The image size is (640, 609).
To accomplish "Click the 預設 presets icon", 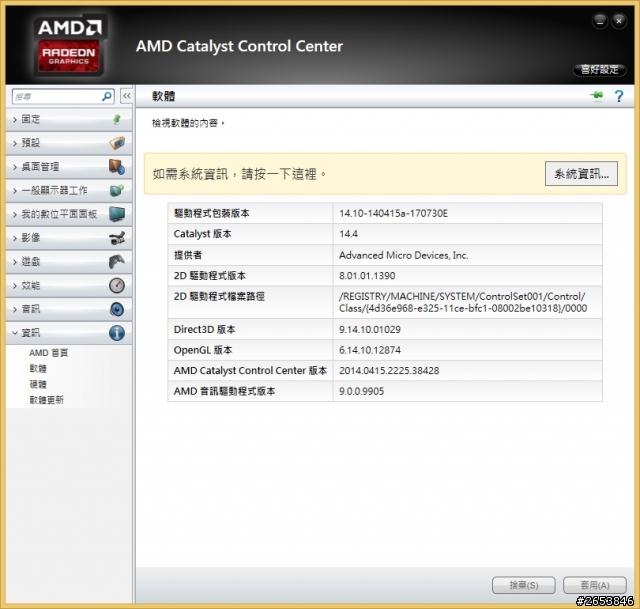I will (x=117, y=143).
